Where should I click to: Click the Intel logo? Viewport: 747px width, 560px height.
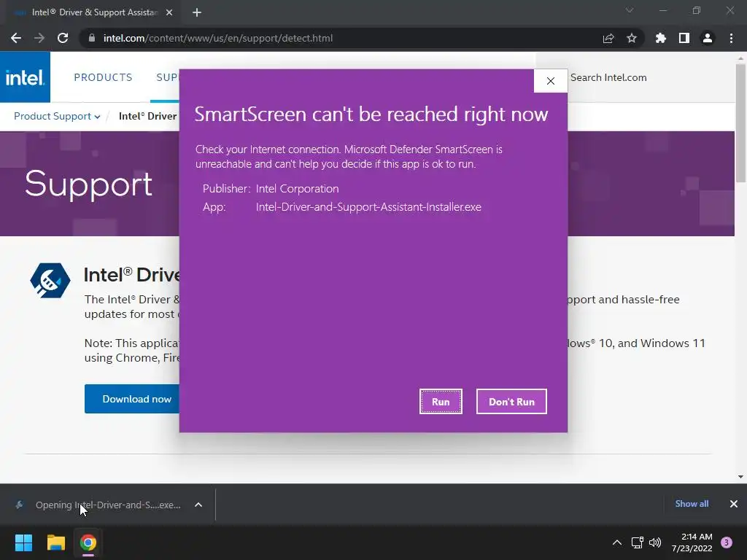tap(25, 77)
